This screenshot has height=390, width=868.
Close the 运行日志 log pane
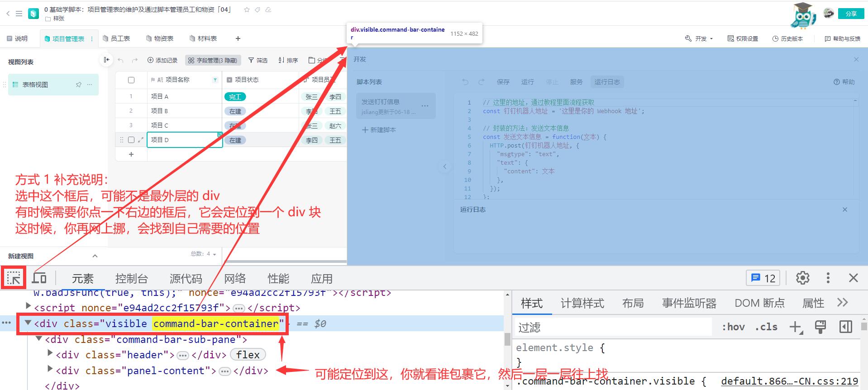tap(844, 209)
